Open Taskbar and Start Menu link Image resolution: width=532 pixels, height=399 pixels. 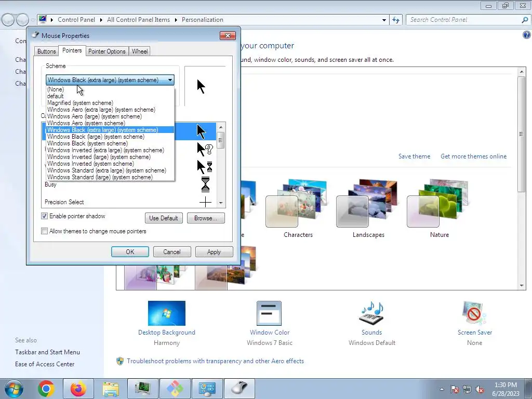coord(47,352)
